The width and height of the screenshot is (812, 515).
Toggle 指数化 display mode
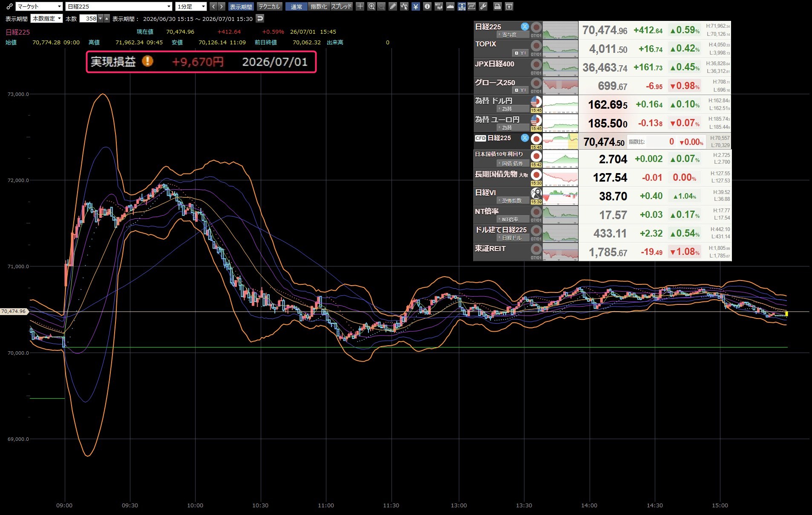(319, 6)
